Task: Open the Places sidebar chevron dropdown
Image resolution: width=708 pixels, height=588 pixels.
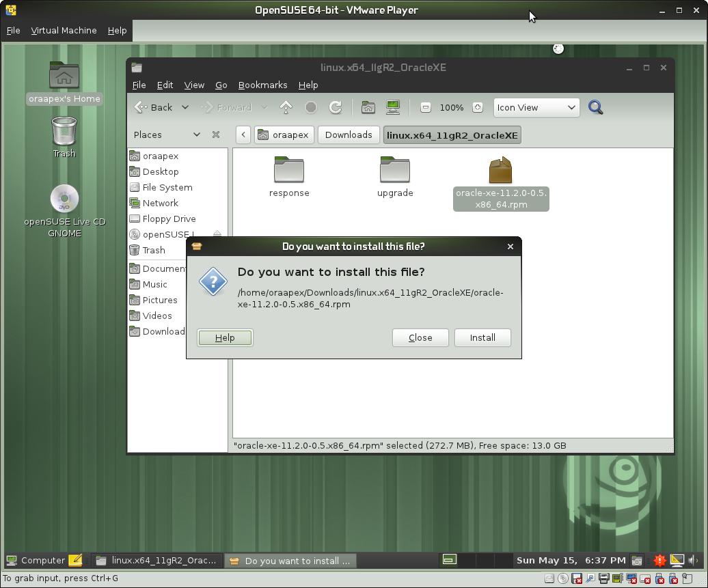Action: tap(197, 135)
